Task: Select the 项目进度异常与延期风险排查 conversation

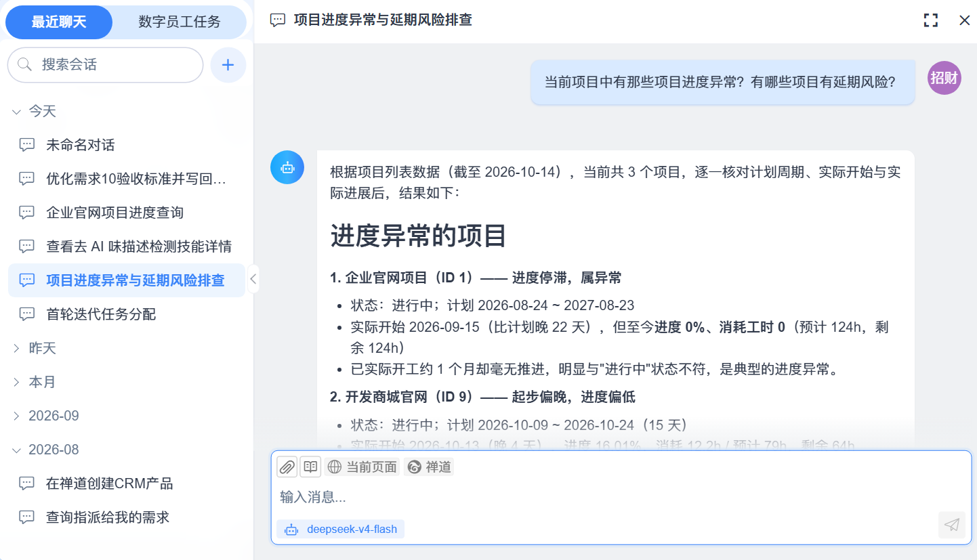Action: [x=127, y=280]
